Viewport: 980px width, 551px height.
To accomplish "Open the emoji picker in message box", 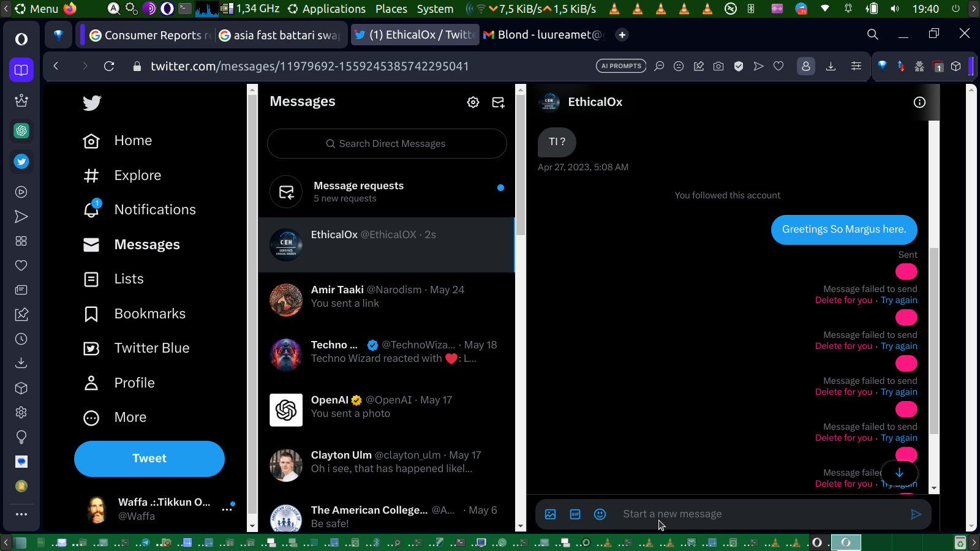I will point(600,514).
